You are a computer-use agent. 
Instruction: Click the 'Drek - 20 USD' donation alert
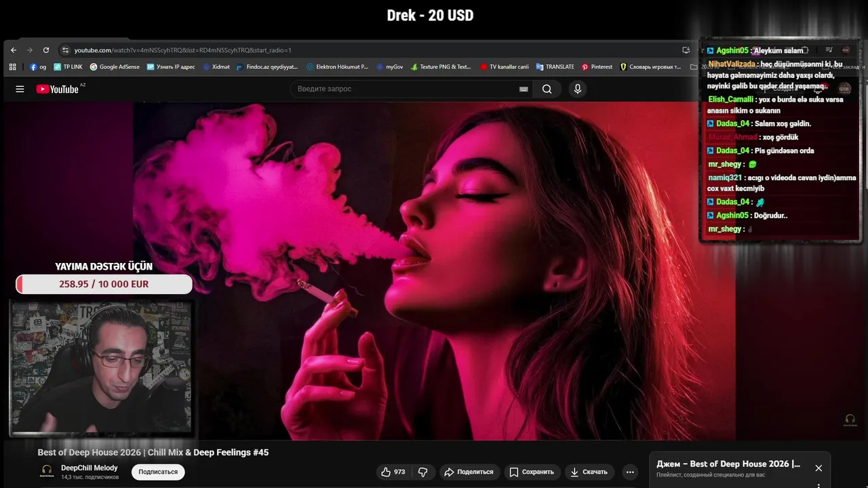click(x=430, y=16)
